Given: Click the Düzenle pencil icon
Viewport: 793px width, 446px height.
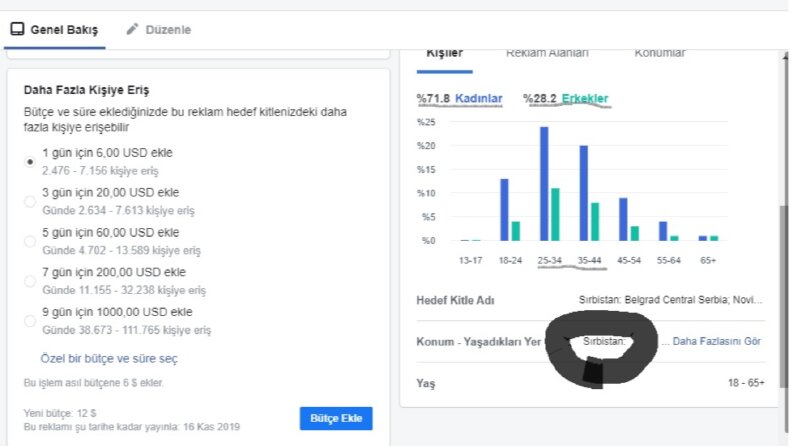Looking at the screenshot, I should 132,29.
